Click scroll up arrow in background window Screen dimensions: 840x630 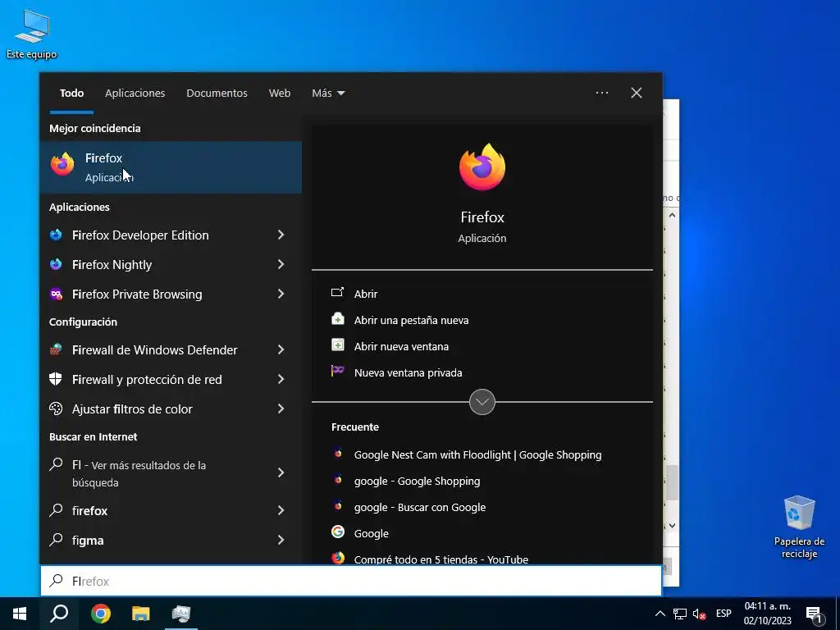pos(673,215)
